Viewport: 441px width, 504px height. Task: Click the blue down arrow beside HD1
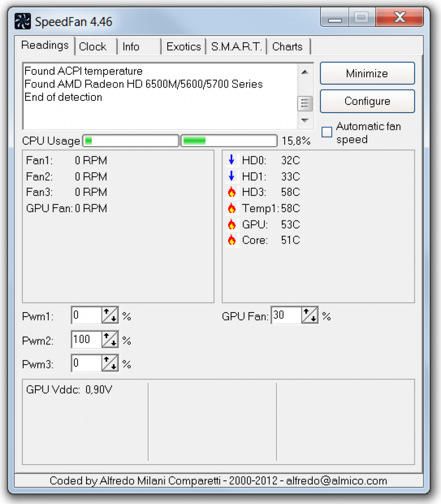[232, 177]
